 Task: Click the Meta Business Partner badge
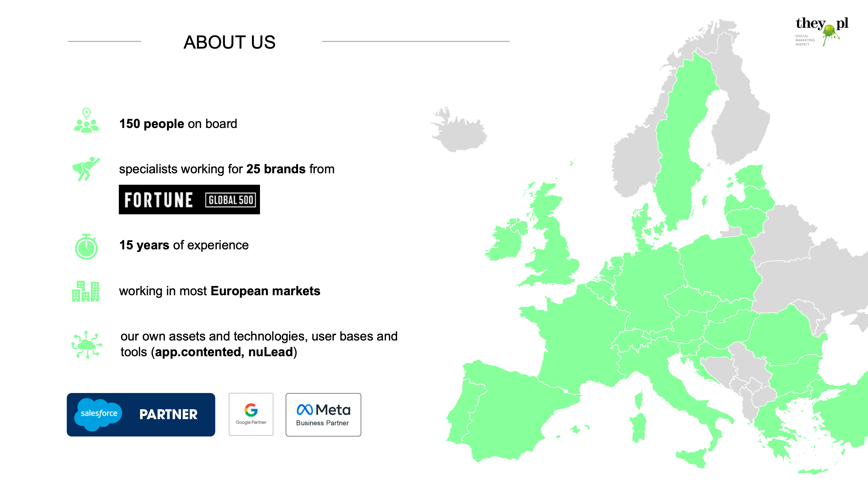tap(323, 414)
